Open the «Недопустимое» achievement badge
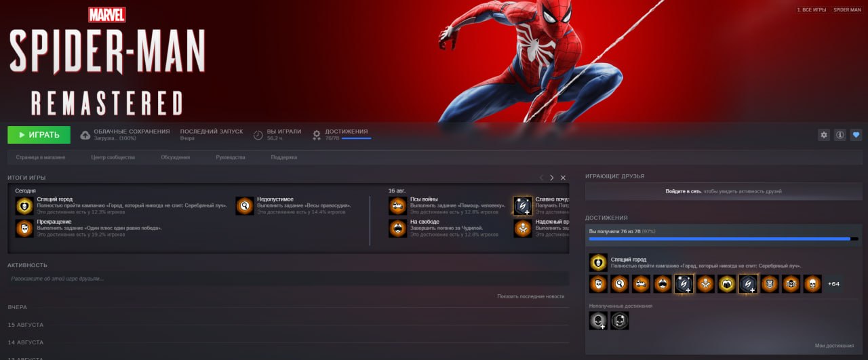 coord(245,206)
